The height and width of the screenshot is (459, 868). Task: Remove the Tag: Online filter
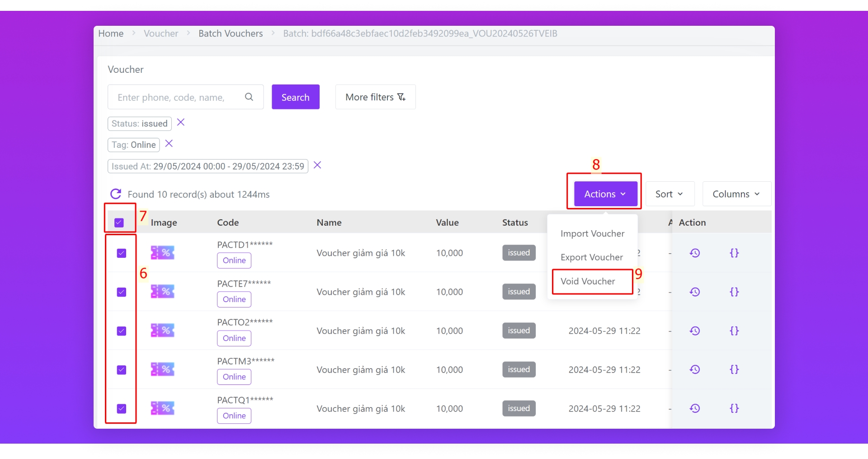(169, 144)
